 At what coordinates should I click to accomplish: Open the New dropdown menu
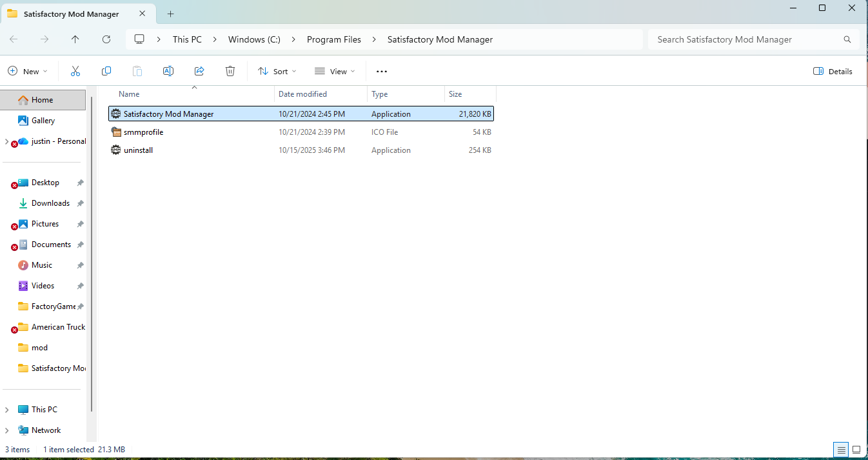pyautogui.click(x=28, y=72)
